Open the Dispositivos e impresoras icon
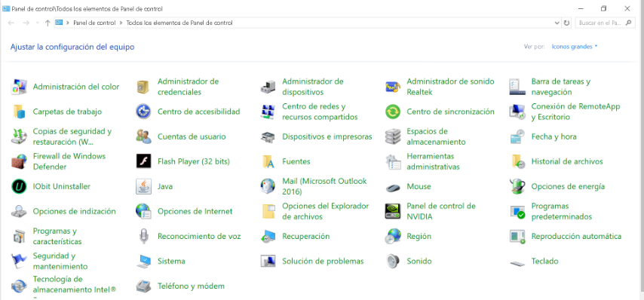This screenshot has width=644, height=300. [x=268, y=136]
